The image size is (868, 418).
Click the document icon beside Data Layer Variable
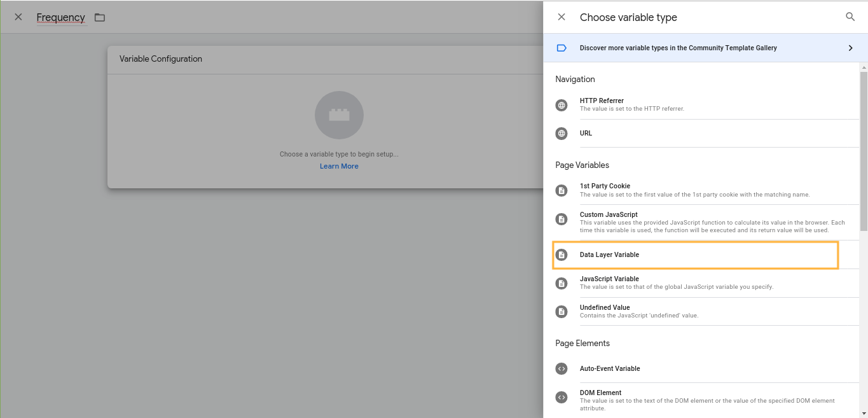pyautogui.click(x=561, y=254)
